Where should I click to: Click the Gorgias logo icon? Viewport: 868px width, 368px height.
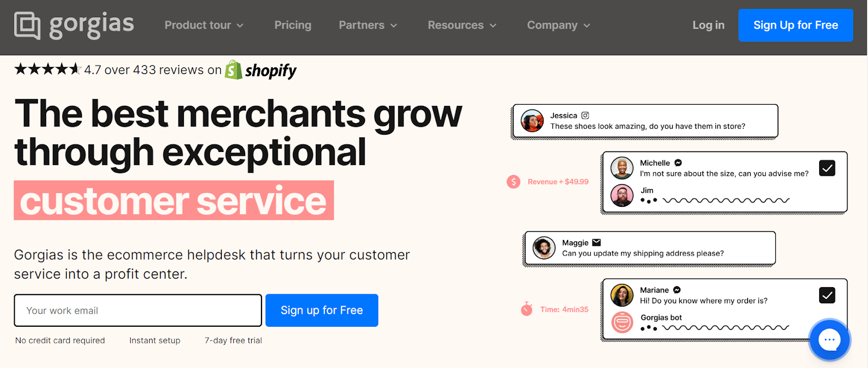(x=27, y=25)
